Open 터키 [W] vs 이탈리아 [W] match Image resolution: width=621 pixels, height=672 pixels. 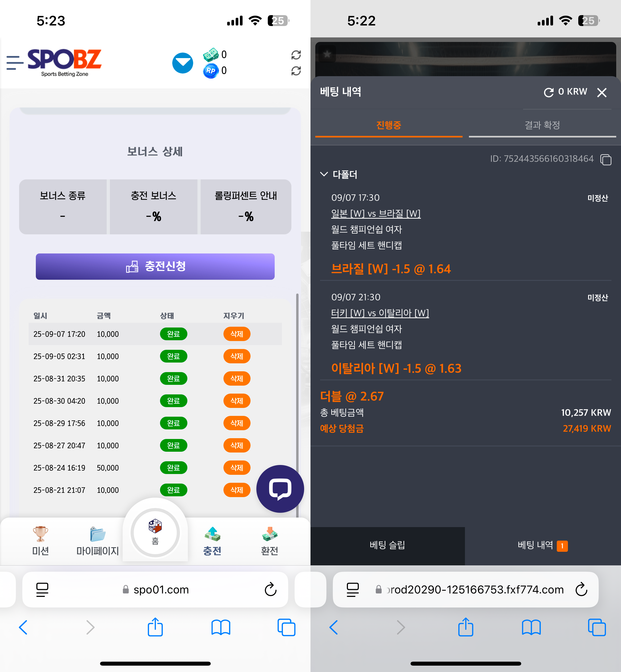380,313
